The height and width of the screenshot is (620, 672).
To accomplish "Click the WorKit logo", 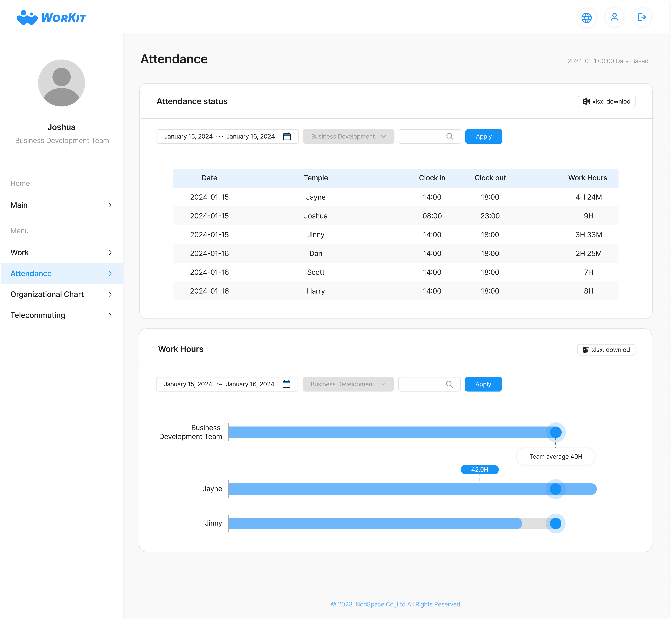I will click(x=51, y=17).
